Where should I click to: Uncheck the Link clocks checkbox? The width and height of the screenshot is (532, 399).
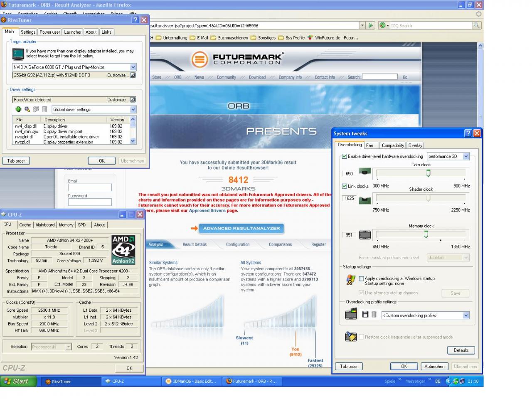344,186
